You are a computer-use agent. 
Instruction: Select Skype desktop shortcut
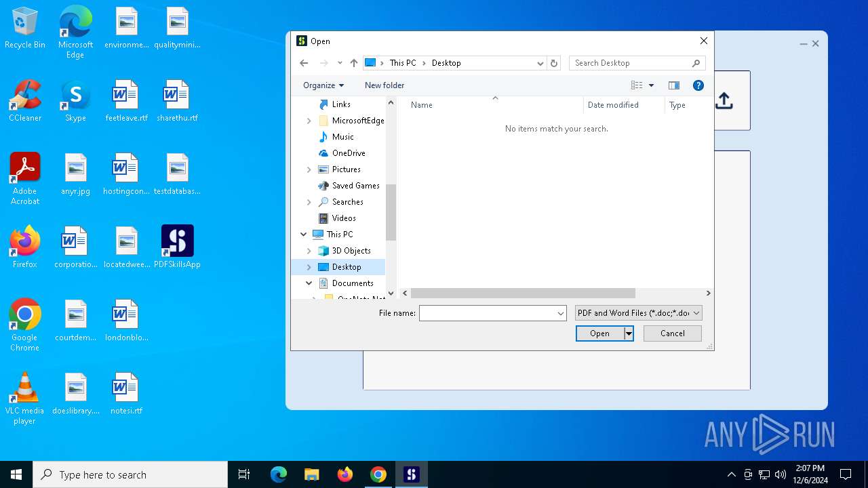[75, 102]
